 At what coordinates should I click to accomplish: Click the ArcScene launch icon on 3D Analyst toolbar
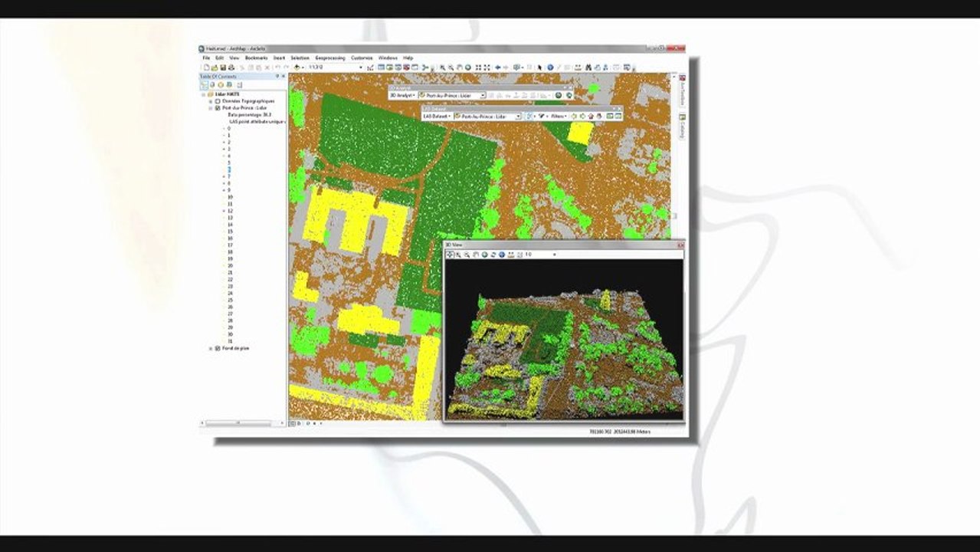[x=559, y=96]
